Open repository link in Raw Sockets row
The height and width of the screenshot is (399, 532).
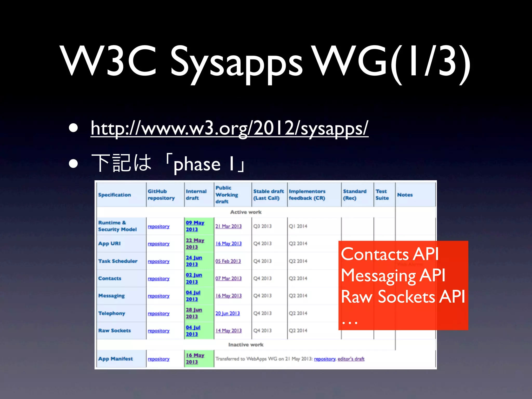click(x=158, y=331)
